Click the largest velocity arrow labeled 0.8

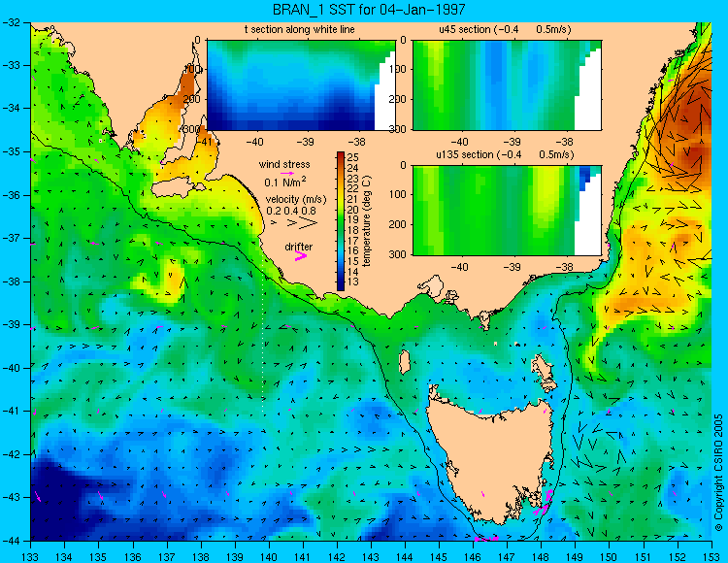tap(308, 223)
